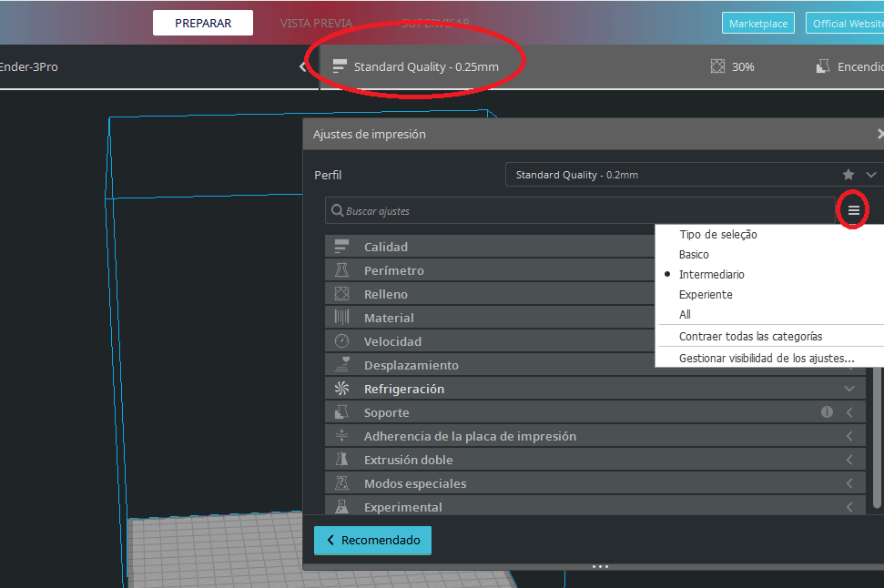This screenshot has width=884, height=588.
Task: Click the Material category icon
Action: point(341,318)
